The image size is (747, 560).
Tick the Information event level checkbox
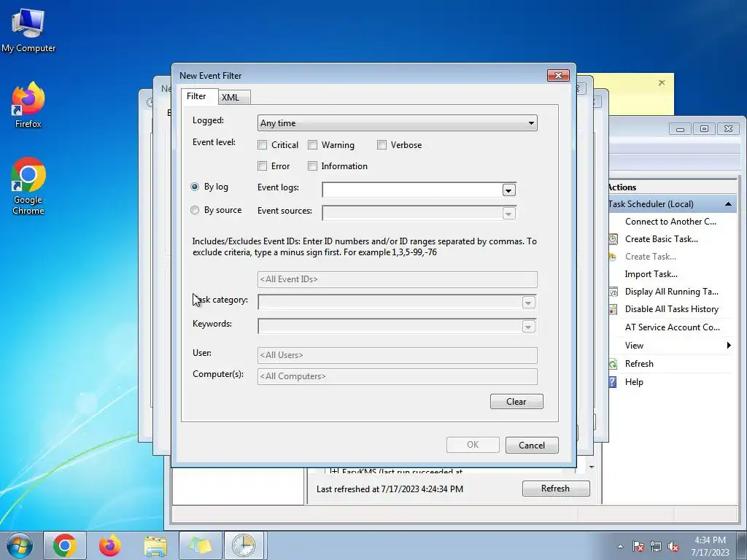pos(312,166)
